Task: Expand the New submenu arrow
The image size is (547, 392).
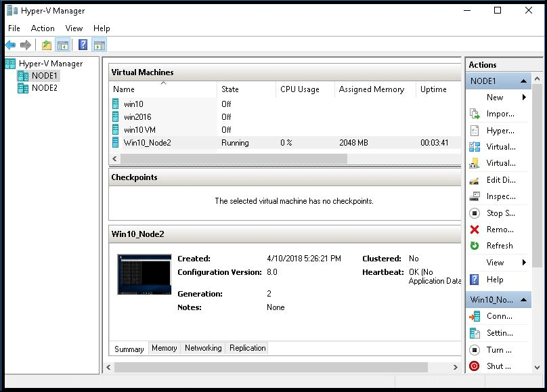Action: click(524, 97)
